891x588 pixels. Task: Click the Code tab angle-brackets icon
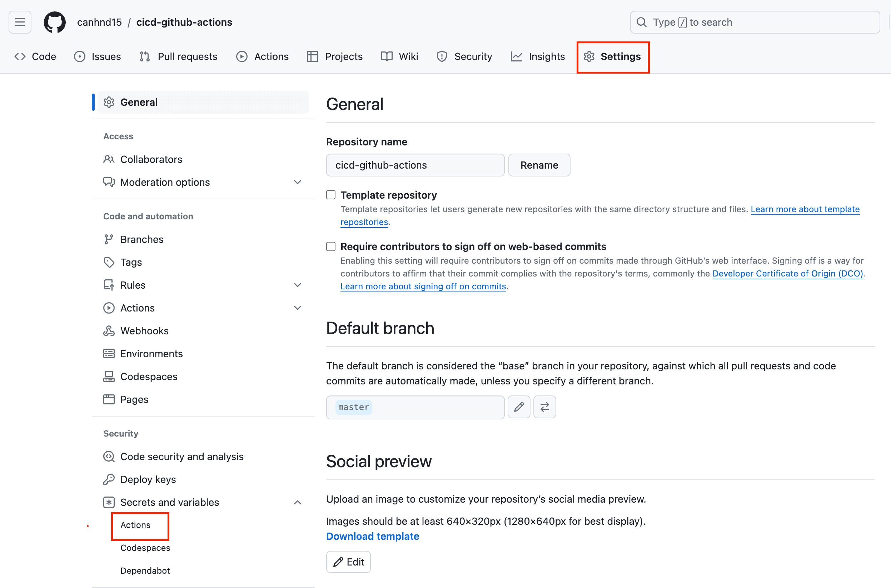(20, 57)
